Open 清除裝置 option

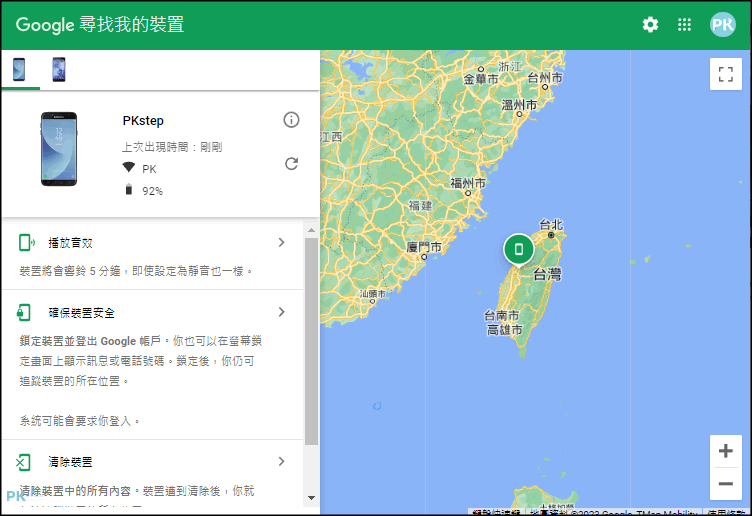153,473
